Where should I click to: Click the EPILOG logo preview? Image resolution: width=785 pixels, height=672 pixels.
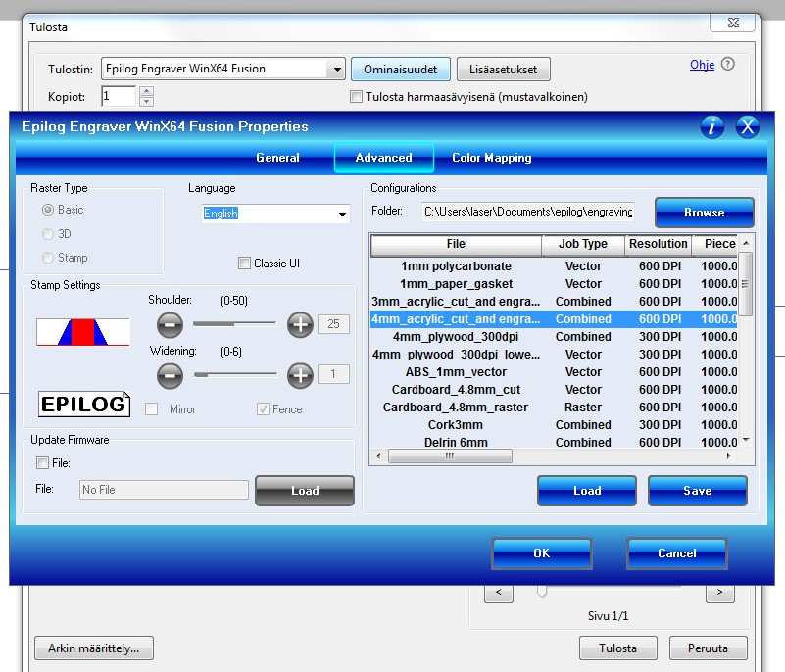[x=84, y=404]
